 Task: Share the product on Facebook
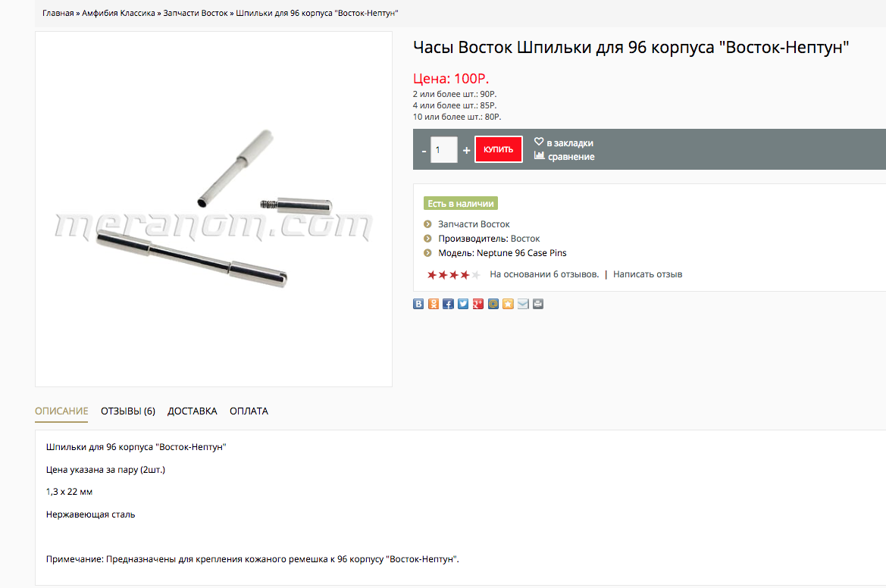tap(448, 304)
